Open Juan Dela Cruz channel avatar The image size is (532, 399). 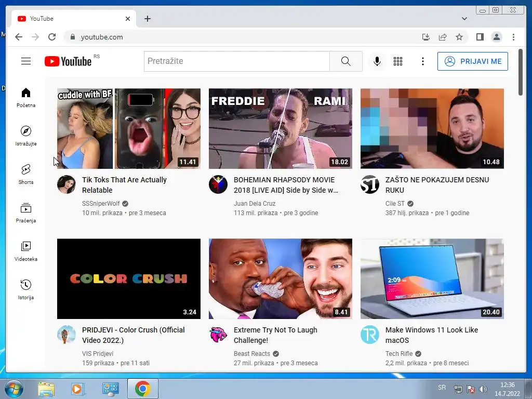tap(218, 184)
